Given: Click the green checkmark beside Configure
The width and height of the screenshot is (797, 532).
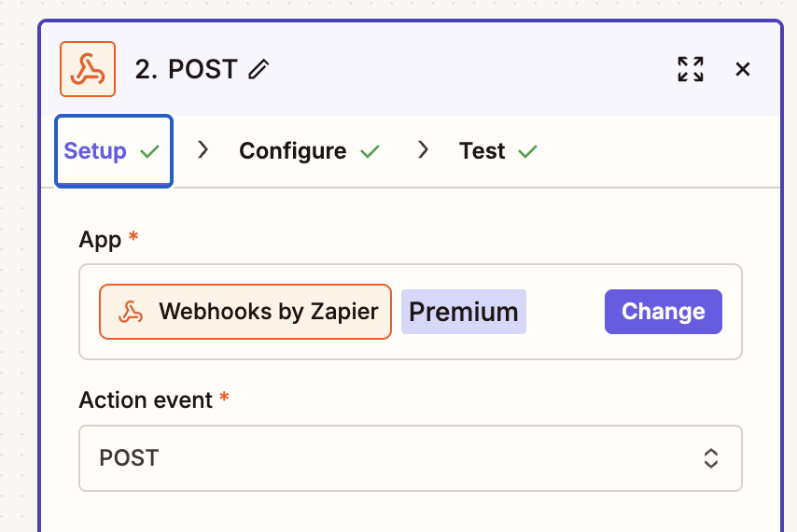Looking at the screenshot, I should pos(371,151).
